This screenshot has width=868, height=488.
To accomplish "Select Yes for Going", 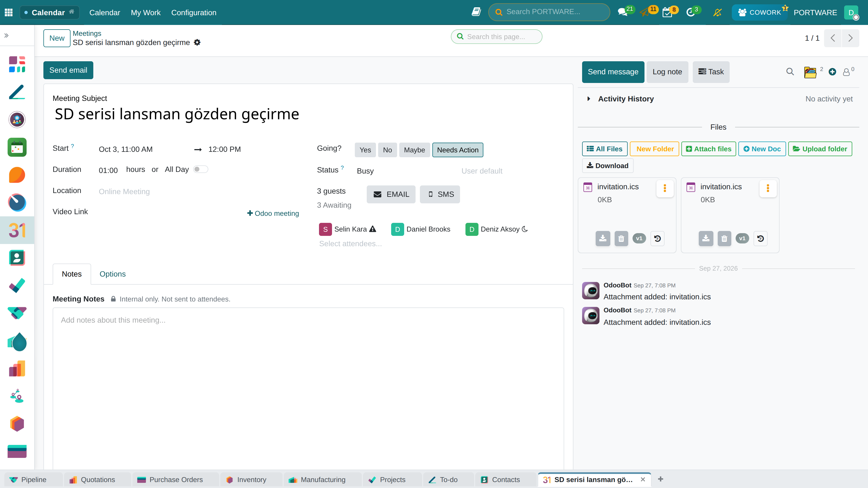I will (365, 150).
